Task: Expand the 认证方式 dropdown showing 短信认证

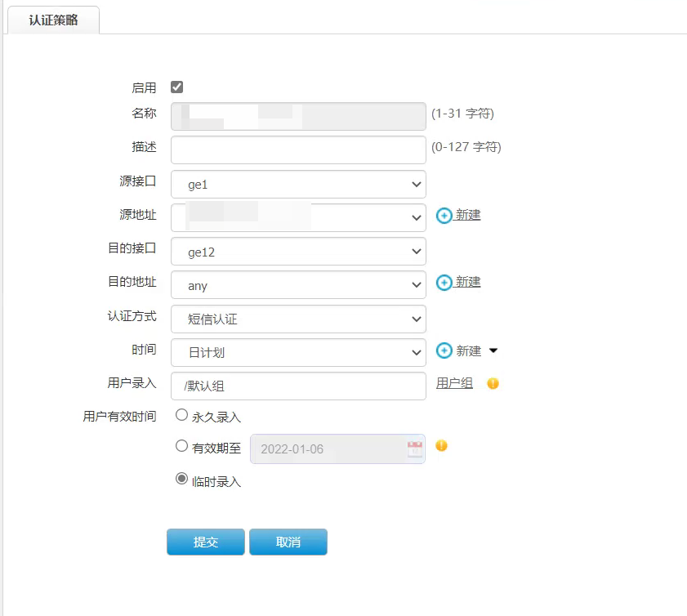Action: pyautogui.click(x=298, y=319)
